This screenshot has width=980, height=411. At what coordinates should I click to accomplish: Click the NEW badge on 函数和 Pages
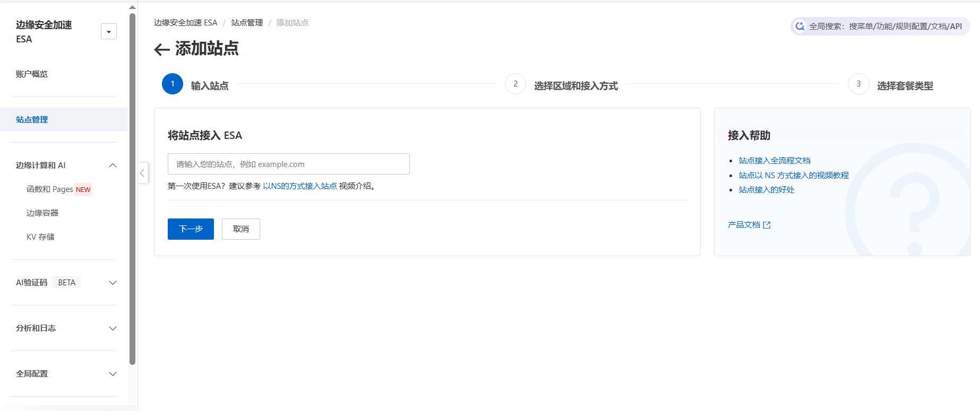[83, 190]
